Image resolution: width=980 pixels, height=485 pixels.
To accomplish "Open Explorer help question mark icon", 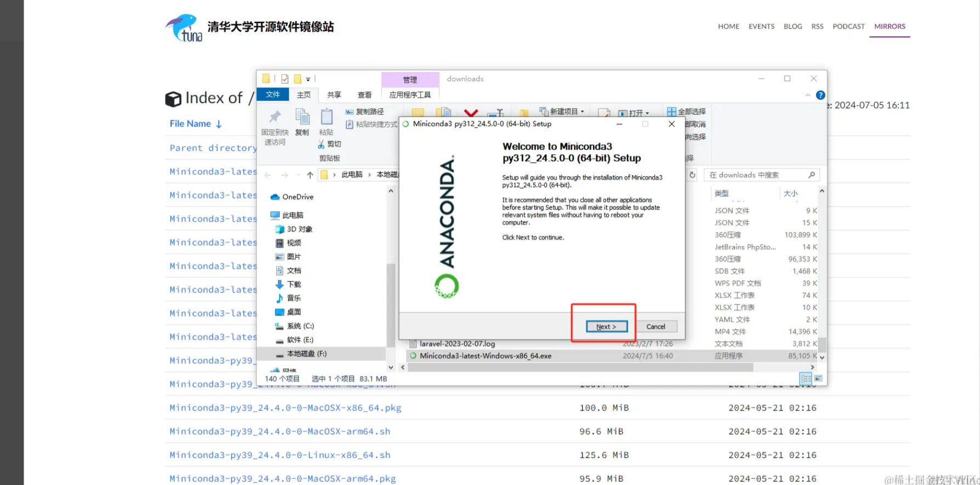I will (x=820, y=95).
